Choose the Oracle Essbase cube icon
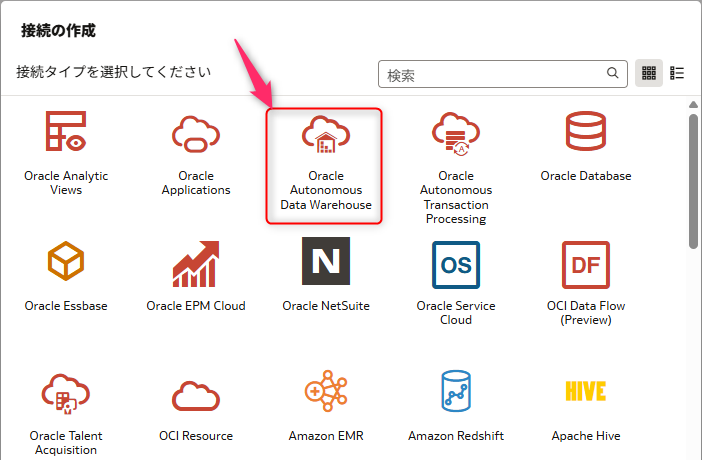This screenshot has height=460, width=702. pyautogui.click(x=66, y=261)
